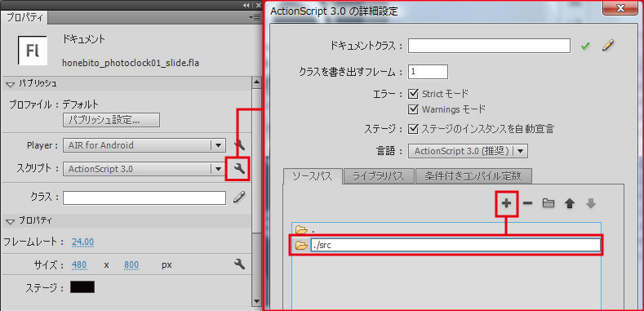Screen dimensions: 644x311
Task: Move source path up with arrow icon
Action: click(569, 203)
